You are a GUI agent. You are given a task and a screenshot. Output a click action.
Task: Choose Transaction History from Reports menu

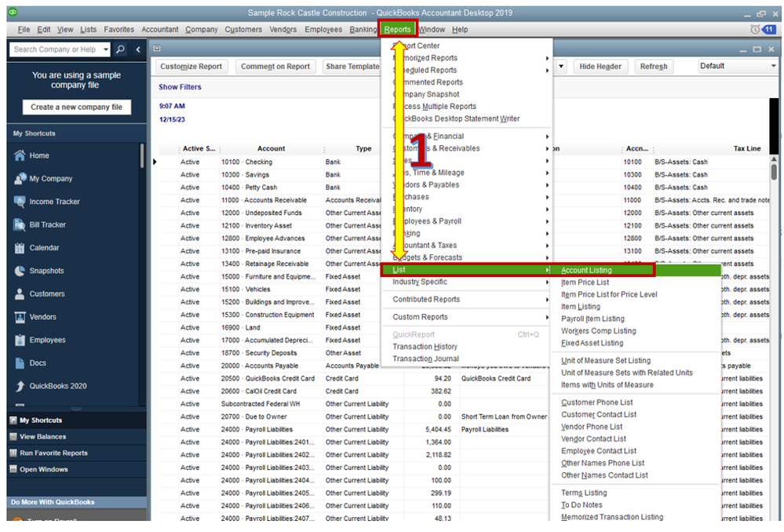[x=425, y=347]
